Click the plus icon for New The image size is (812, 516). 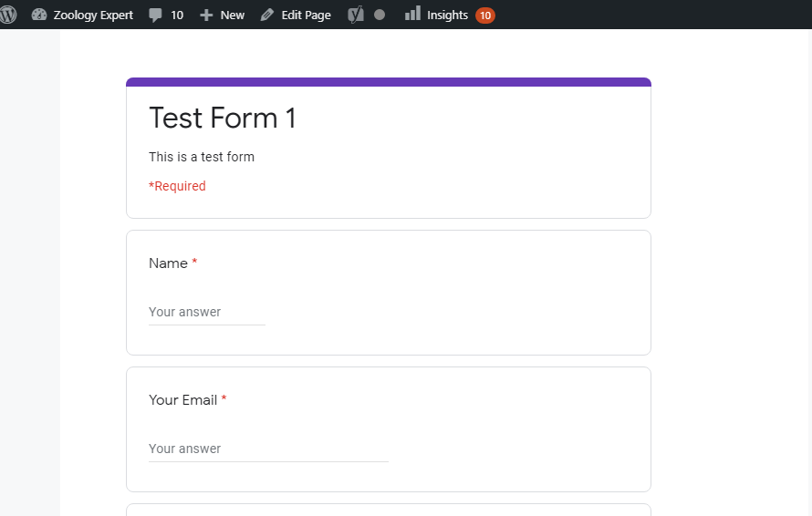coord(206,15)
